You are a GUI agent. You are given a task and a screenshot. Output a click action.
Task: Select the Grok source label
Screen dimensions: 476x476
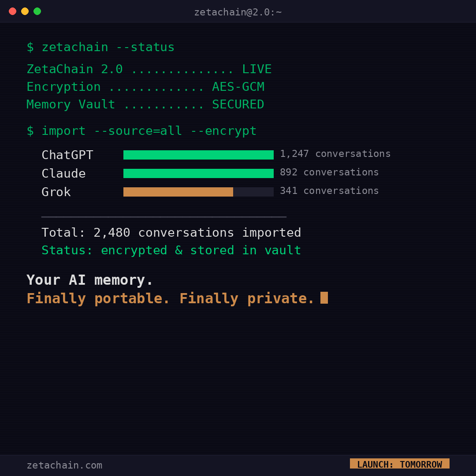[56, 192]
